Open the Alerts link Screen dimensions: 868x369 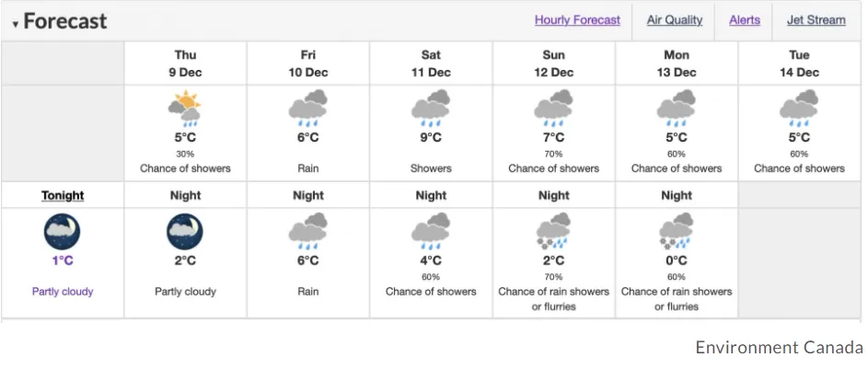[745, 20]
